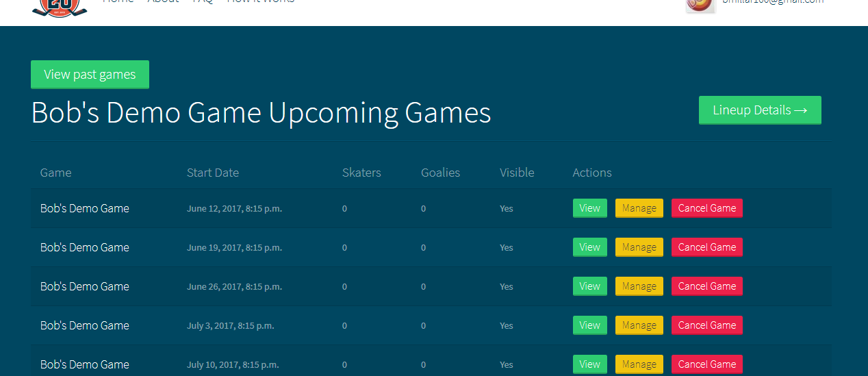This screenshot has height=376, width=868.
Task: Click the View past games button
Action: click(x=90, y=75)
